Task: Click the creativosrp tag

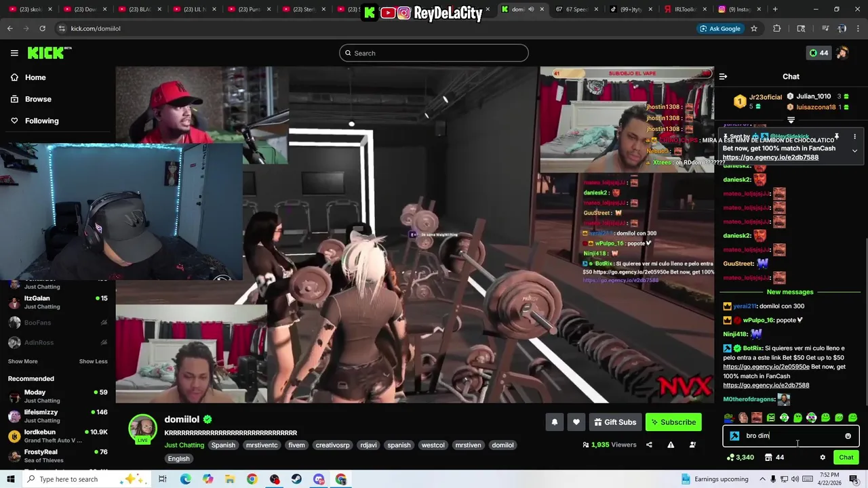Action: 332,445
